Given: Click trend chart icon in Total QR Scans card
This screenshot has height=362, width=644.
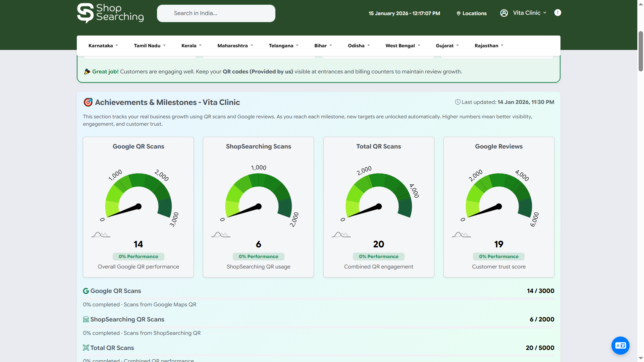Looking at the screenshot, I should [341, 235].
